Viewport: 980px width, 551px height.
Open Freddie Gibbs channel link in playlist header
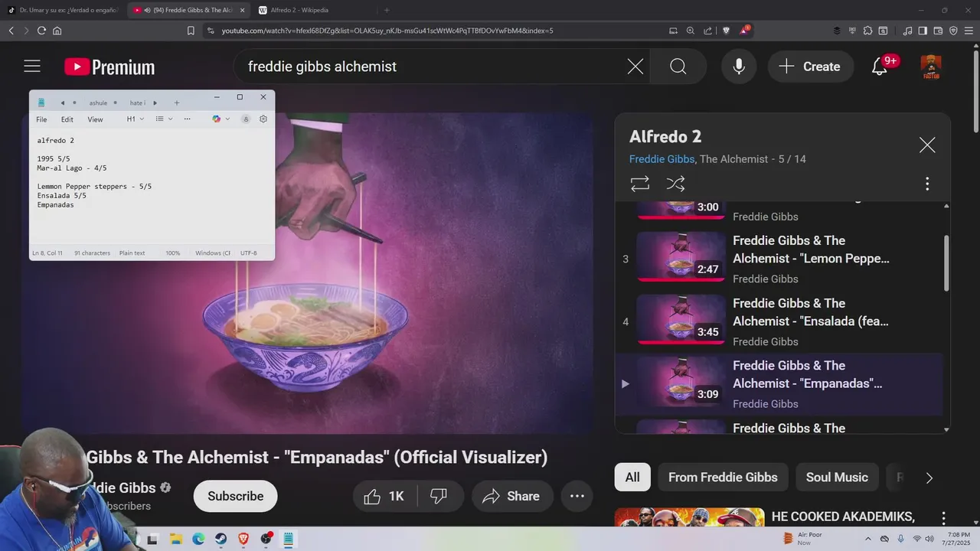pyautogui.click(x=662, y=159)
